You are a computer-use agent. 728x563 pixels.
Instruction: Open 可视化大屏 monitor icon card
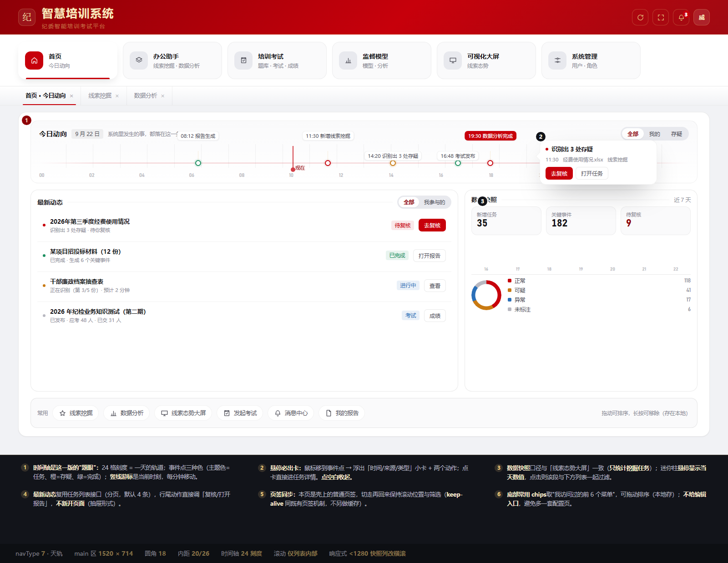pos(486,60)
